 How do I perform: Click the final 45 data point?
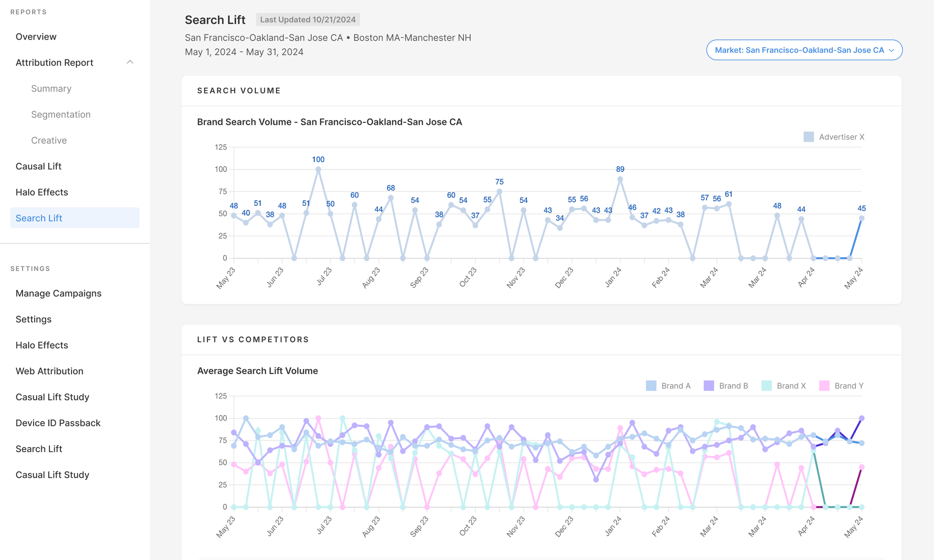pos(862,218)
